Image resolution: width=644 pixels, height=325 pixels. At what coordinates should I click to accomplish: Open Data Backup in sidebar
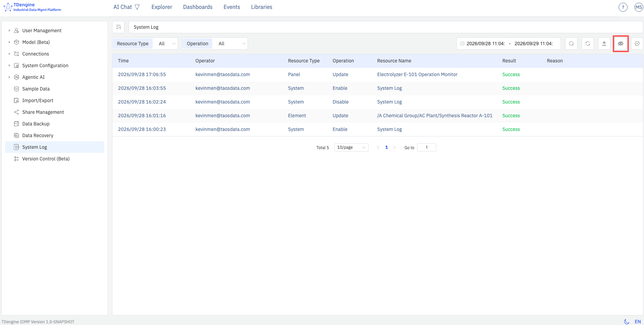[55, 124]
